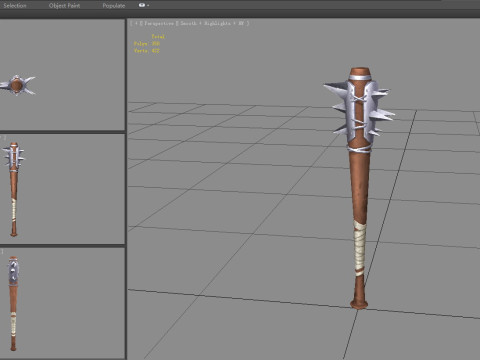The height and width of the screenshot is (360, 480).
Task: Activate the top-view mace viewport
Action: pyautogui.click(x=62, y=75)
